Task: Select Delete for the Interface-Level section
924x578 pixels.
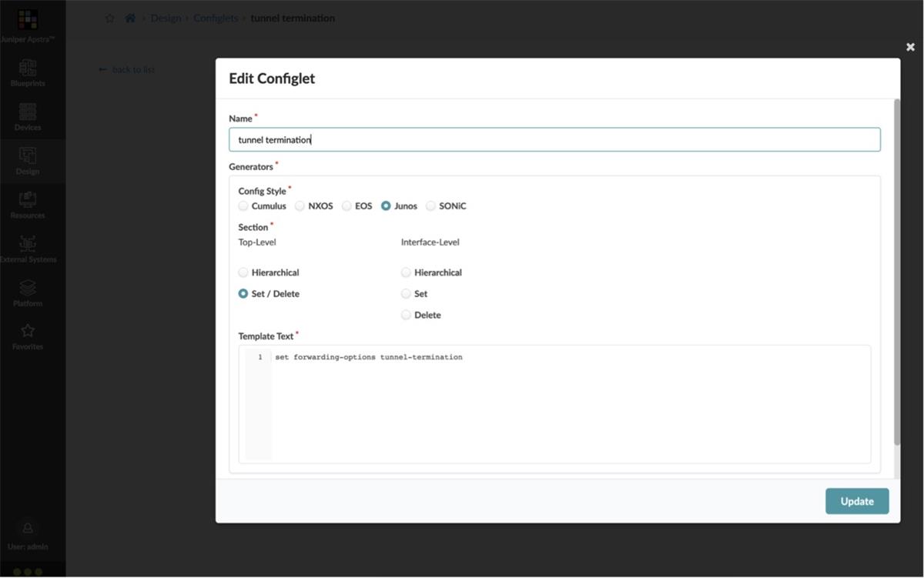Action: 406,314
